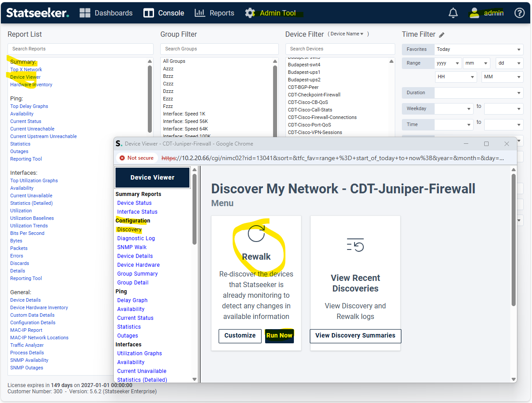This screenshot has height=403, width=532.
Task: Click the popup browser address bar URL
Action: click(332, 158)
